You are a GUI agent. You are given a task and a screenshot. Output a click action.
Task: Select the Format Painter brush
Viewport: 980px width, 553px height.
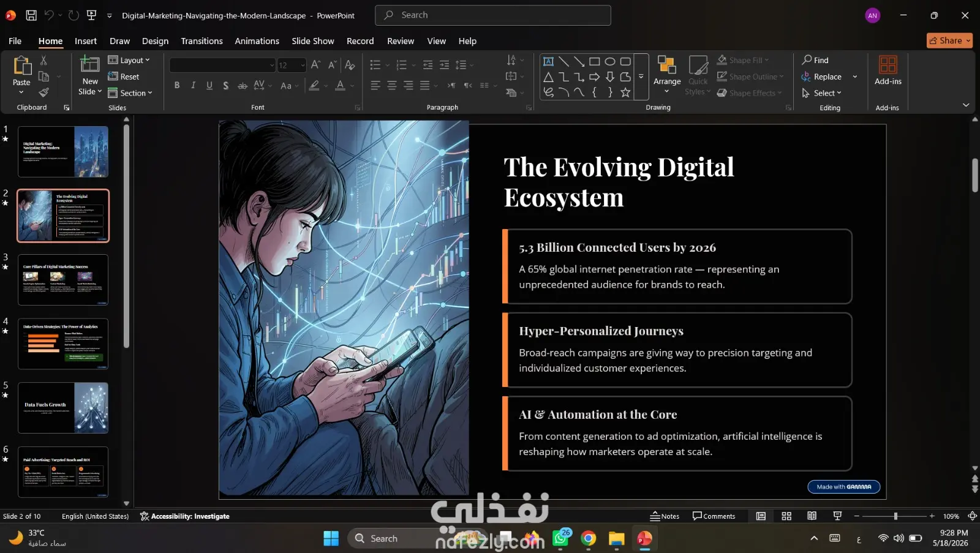[x=43, y=92]
